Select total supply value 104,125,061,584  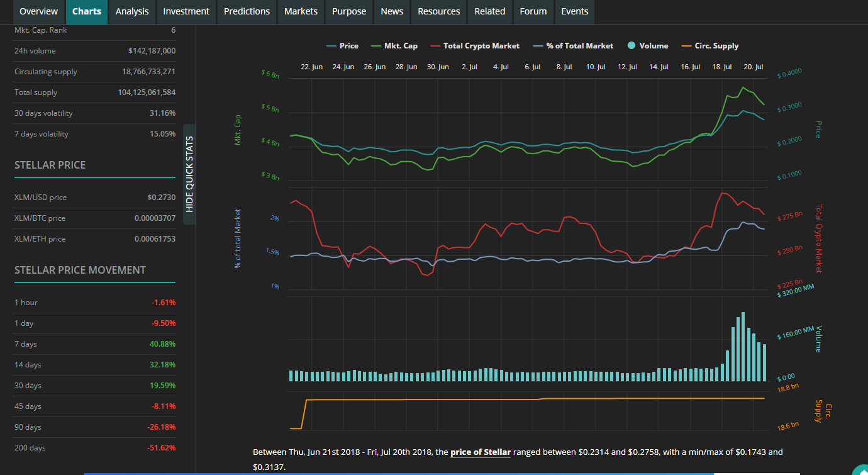[147, 92]
